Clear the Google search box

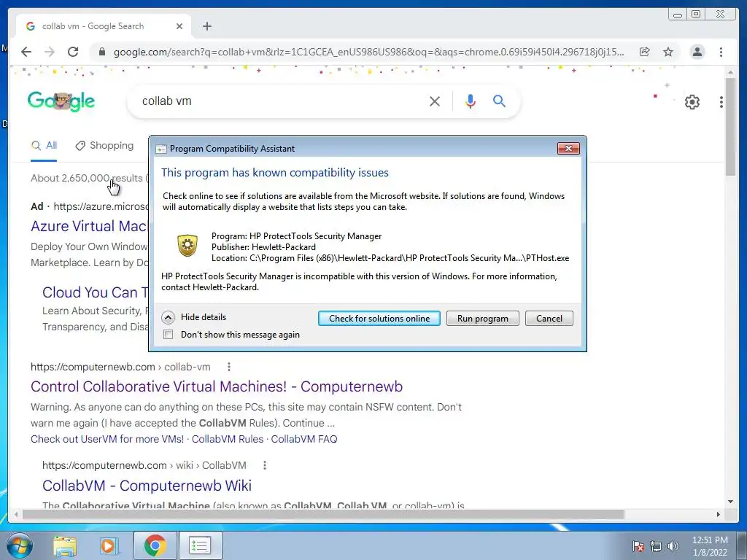coord(435,101)
